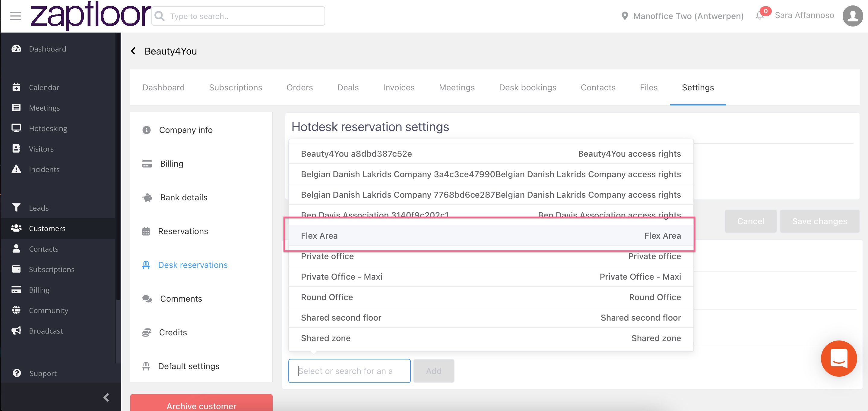868x411 pixels.
Task: Open Billing settings section
Action: tap(172, 164)
